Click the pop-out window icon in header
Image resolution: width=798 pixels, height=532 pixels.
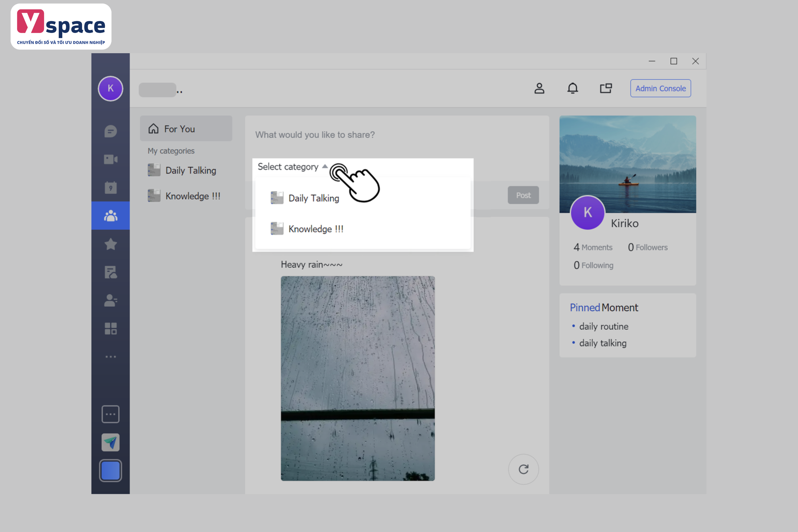point(606,88)
